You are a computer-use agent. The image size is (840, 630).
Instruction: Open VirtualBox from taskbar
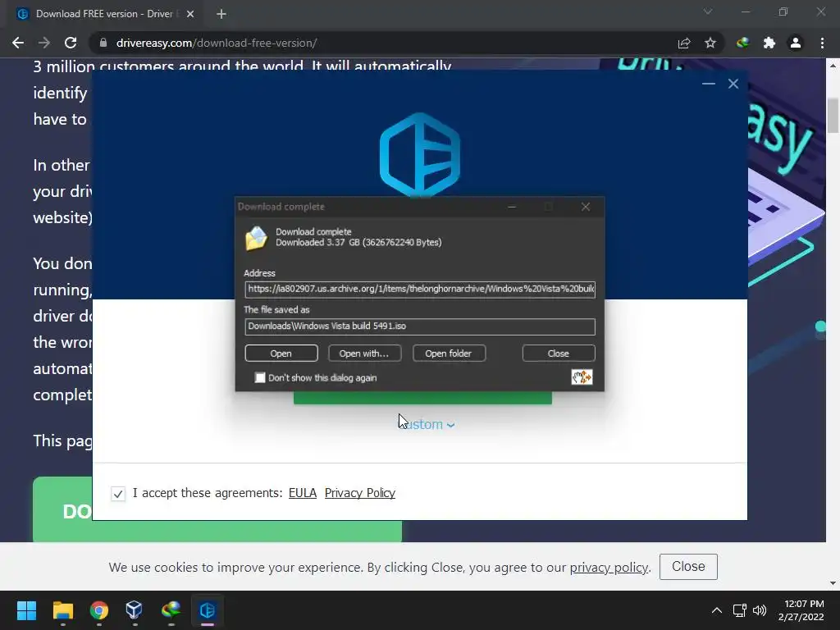click(x=135, y=610)
